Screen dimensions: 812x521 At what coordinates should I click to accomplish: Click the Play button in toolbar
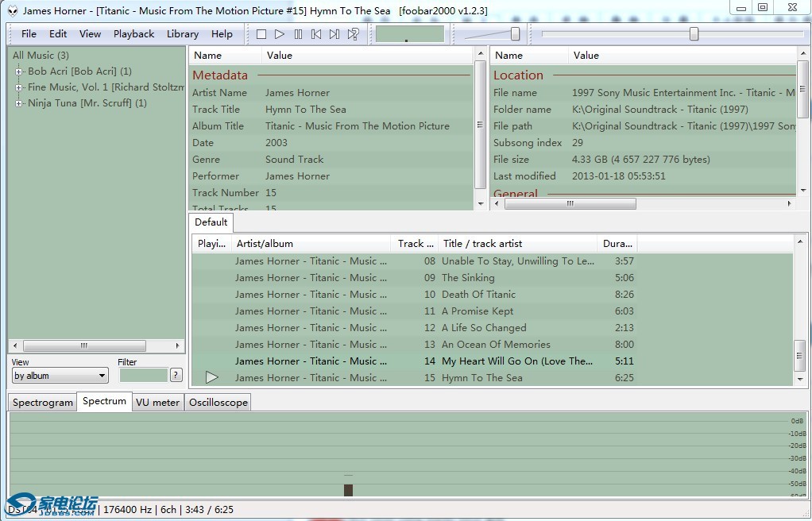click(x=280, y=34)
